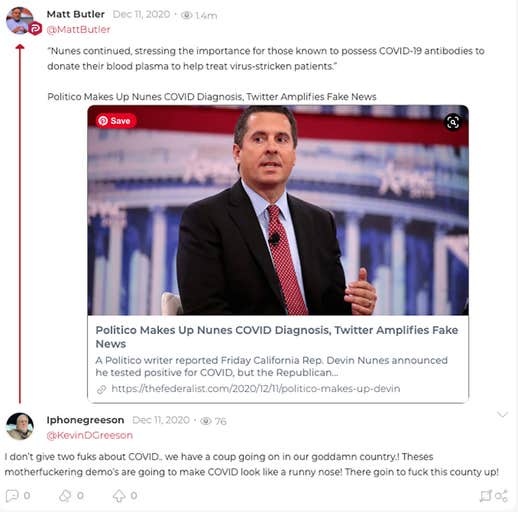518x512 pixels.
Task: Open Iphonegreeson's avatar
Action: tap(20, 426)
